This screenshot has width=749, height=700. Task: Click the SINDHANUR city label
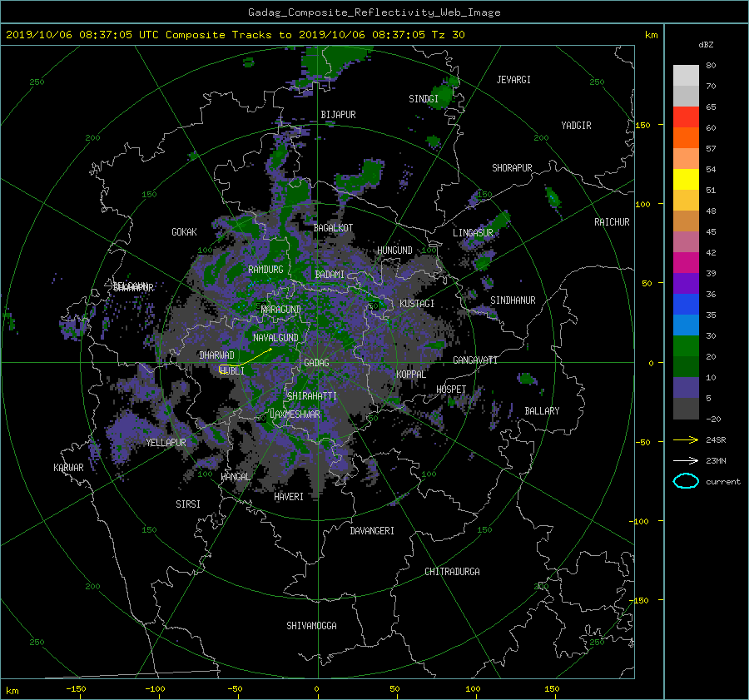coord(513,300)
